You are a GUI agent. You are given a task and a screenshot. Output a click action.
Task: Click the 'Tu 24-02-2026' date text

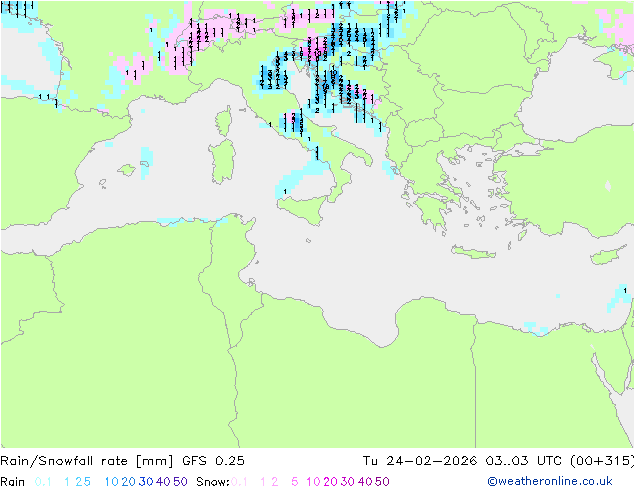pos(420,461)
